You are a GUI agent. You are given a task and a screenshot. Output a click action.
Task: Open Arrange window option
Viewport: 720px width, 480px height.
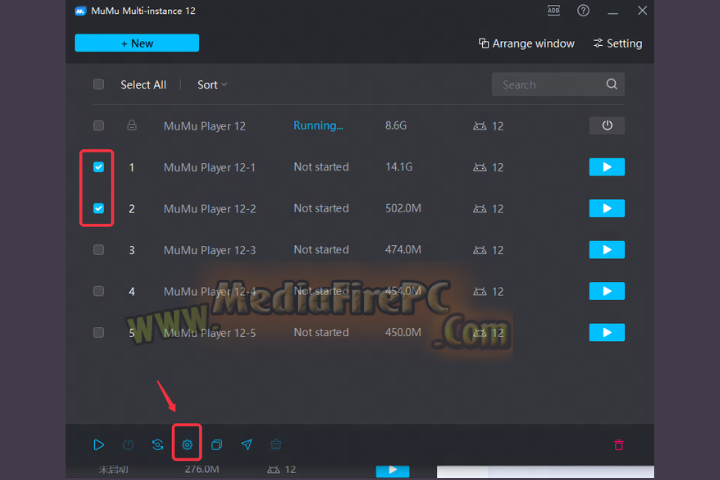click(527, 44)
